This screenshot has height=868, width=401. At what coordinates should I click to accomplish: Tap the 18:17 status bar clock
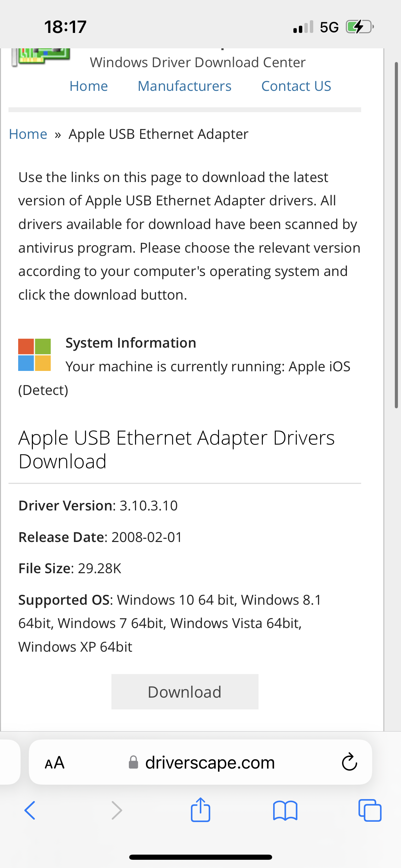click(65, 27)
